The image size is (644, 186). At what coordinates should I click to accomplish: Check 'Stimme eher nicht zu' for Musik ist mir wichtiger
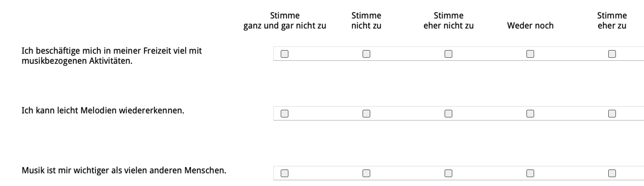(x=448, y=173)
